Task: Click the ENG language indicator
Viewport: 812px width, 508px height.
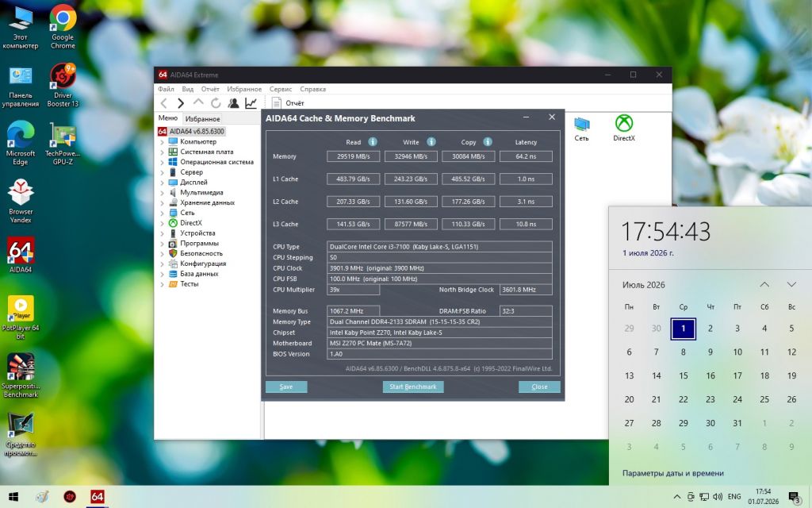Action: tap(734, 497)
